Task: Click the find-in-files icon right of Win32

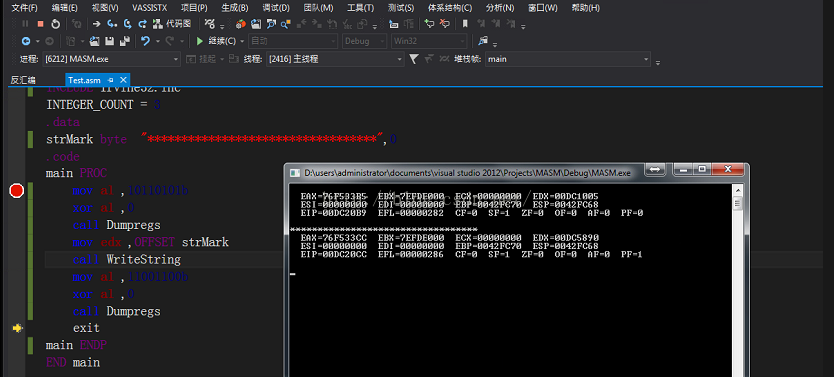Action: 483,41
